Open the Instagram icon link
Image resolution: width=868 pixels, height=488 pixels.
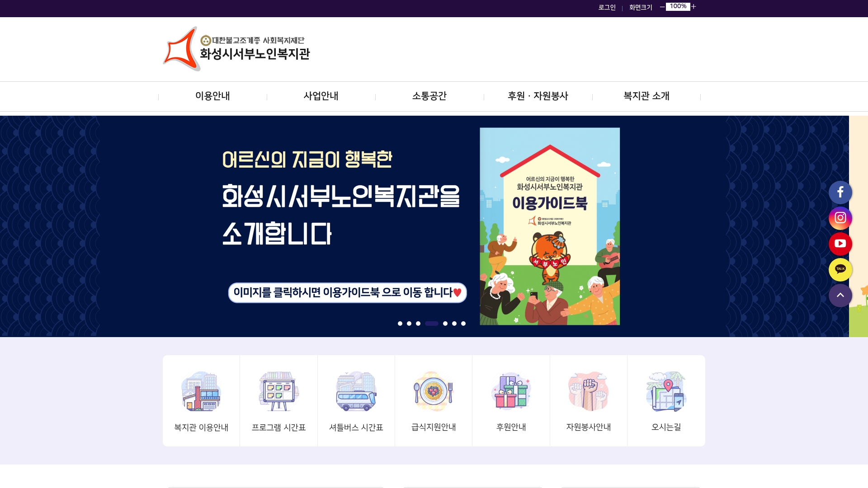click(x=840, y=218)
